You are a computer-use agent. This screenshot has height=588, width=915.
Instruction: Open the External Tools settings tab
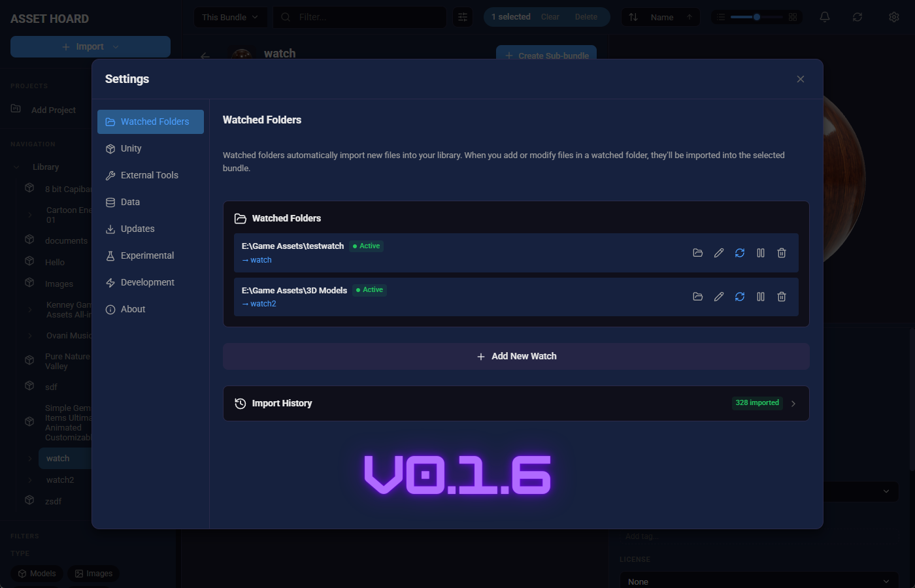(149, 175)
